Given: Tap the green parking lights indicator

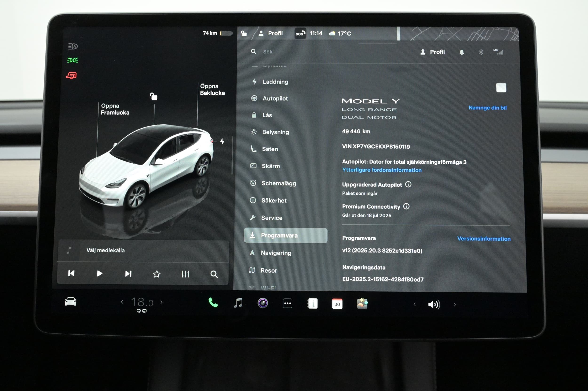Looking at the screenshot, I should [x=73, y=60].
